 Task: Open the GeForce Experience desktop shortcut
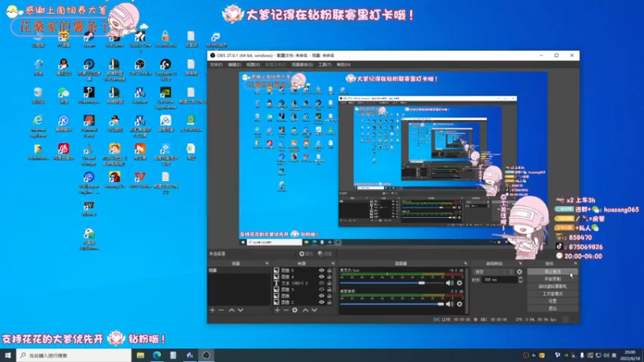point(166,97)
